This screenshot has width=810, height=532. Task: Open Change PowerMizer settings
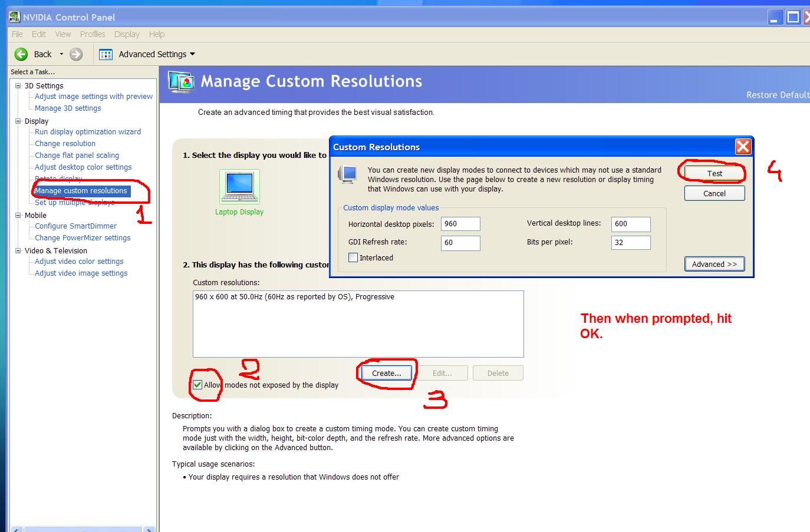(x=83, y=238)
